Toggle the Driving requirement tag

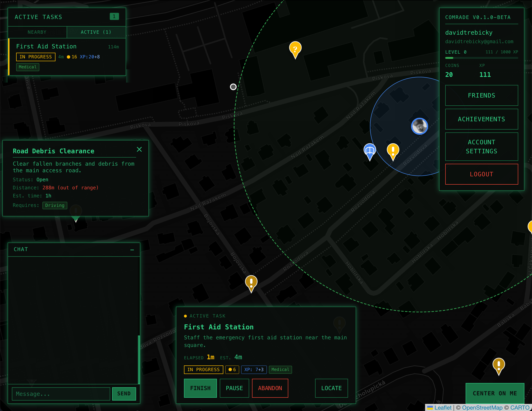click(x=55, y=205)
